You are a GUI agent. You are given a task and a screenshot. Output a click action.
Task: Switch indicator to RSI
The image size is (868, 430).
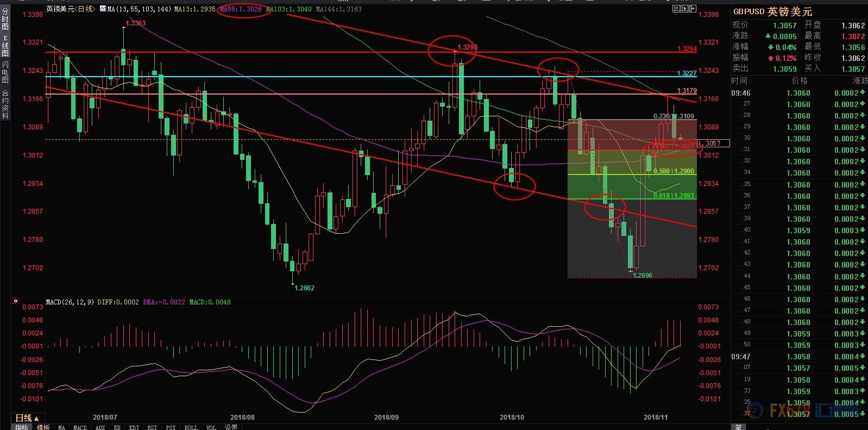[152, 427]
